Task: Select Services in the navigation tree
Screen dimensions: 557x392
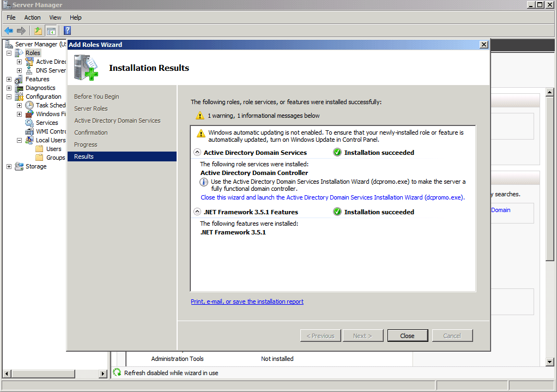Action: pyautogui.click(x=47, y=123)
